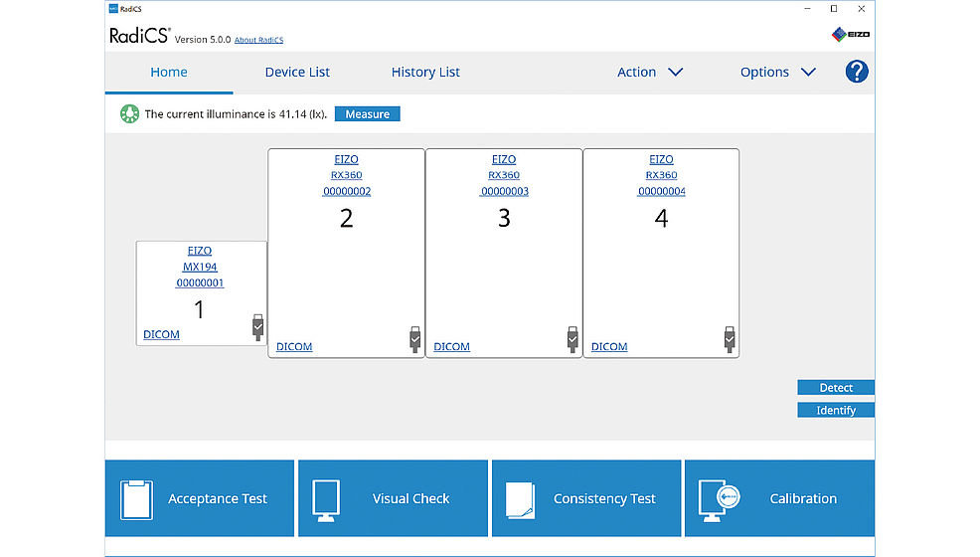
Task: Click the USB connection icon on monitor 3
Action: [572, 339]
